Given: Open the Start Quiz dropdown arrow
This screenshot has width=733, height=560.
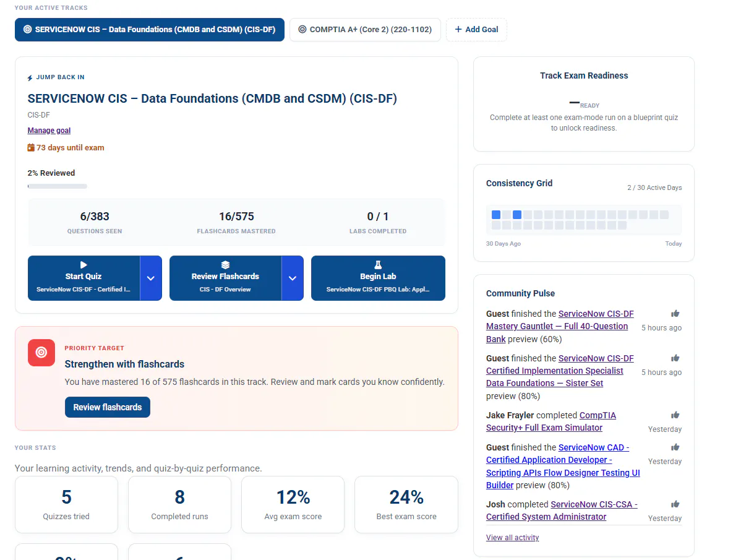Looking at the screenshot, I should pos(151,278).
